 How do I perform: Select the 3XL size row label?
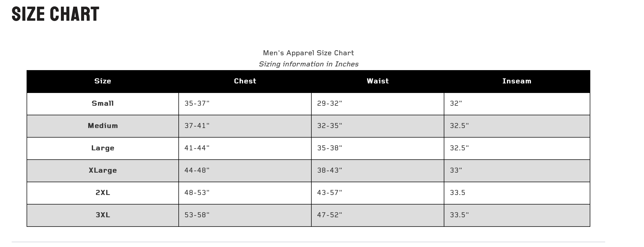103,215
